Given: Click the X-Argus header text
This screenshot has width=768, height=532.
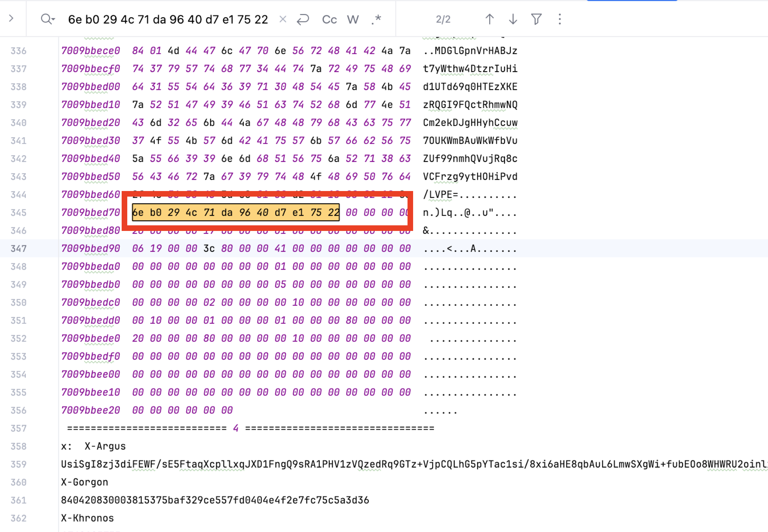Looking at the screenshot, I should coord(105,446).
